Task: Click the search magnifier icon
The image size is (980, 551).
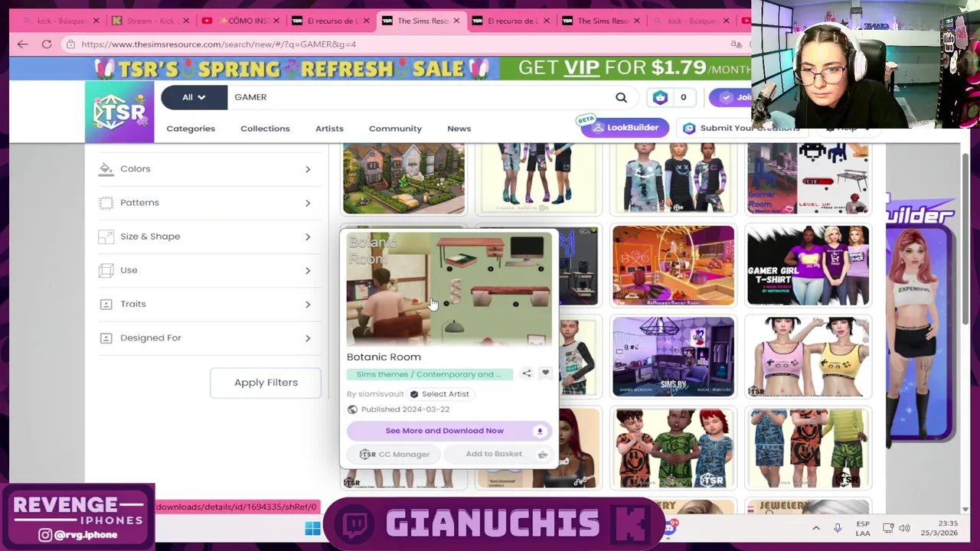Action: coord(621,97)
